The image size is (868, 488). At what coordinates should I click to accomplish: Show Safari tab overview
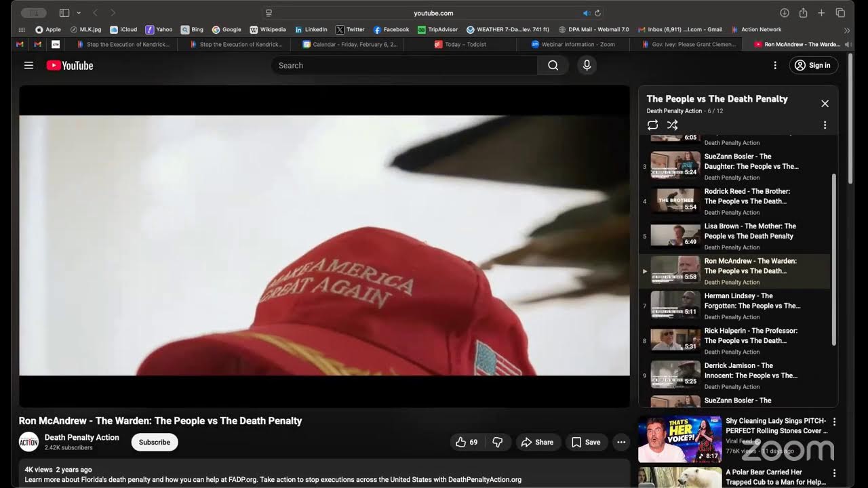click(840, 13)
